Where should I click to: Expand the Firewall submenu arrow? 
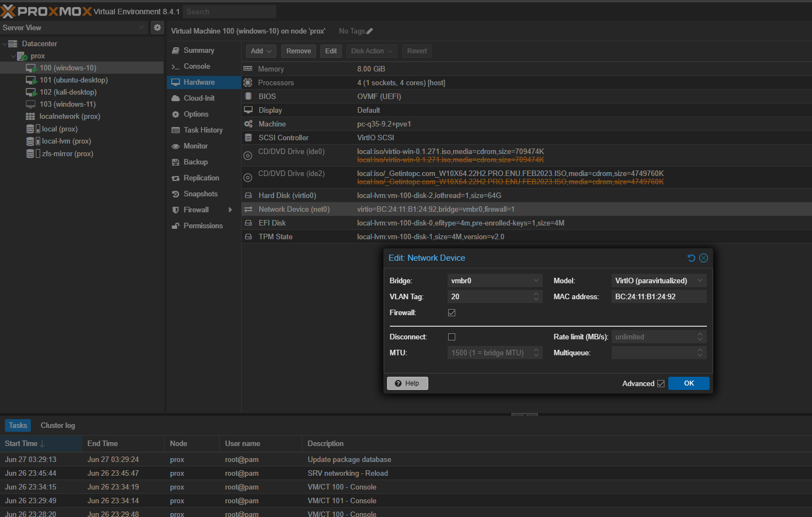[231, 210]
